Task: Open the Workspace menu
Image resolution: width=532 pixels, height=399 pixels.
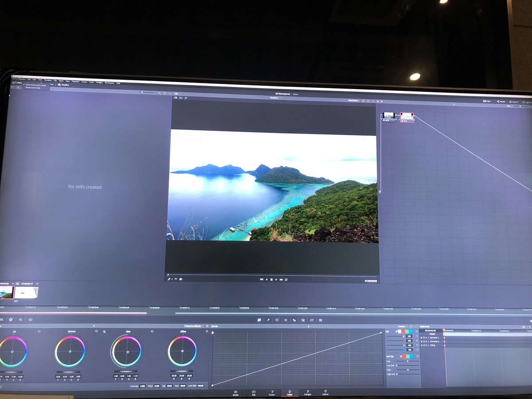Action: [110, 82]
